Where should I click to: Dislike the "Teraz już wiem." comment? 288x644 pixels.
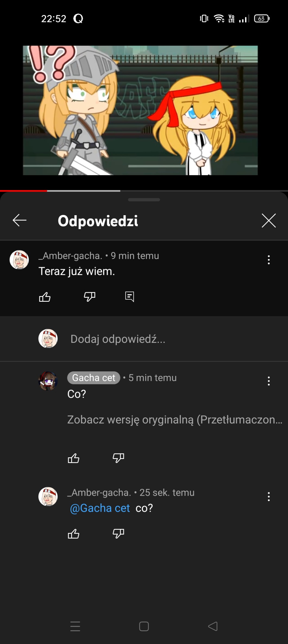(90, 297)
